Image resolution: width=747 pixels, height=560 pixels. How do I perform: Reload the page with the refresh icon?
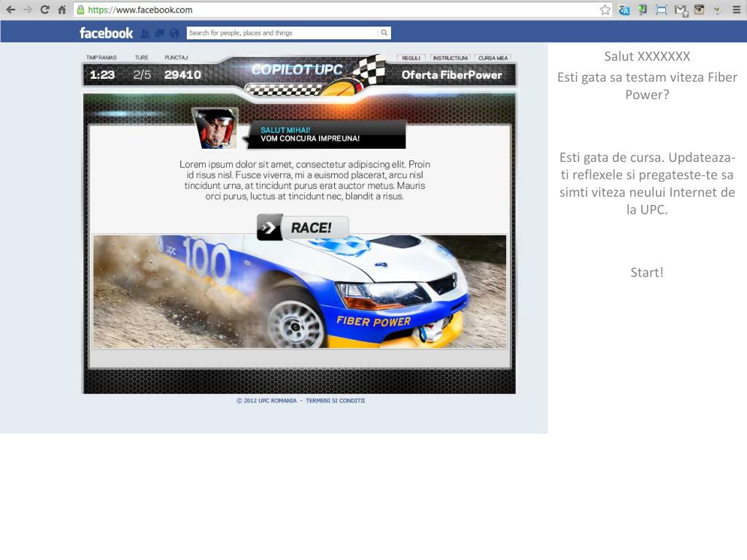pos(44,9)
